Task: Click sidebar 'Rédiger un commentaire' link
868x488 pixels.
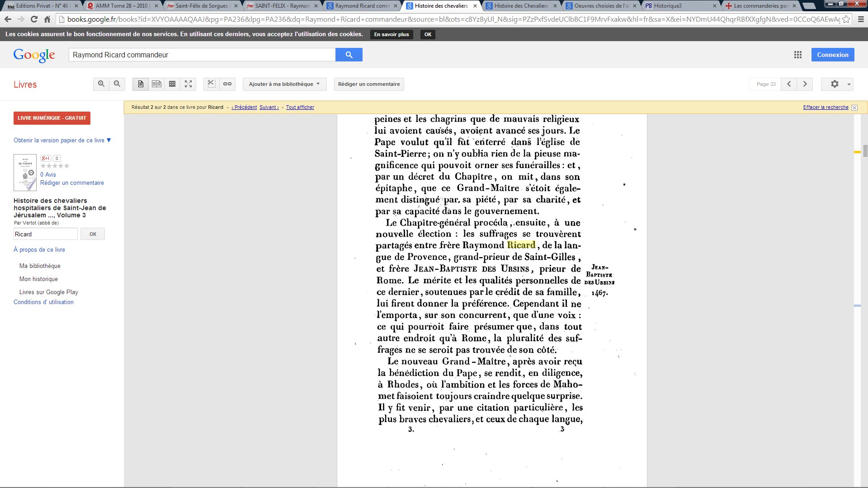Action: [x=72, y=183]
